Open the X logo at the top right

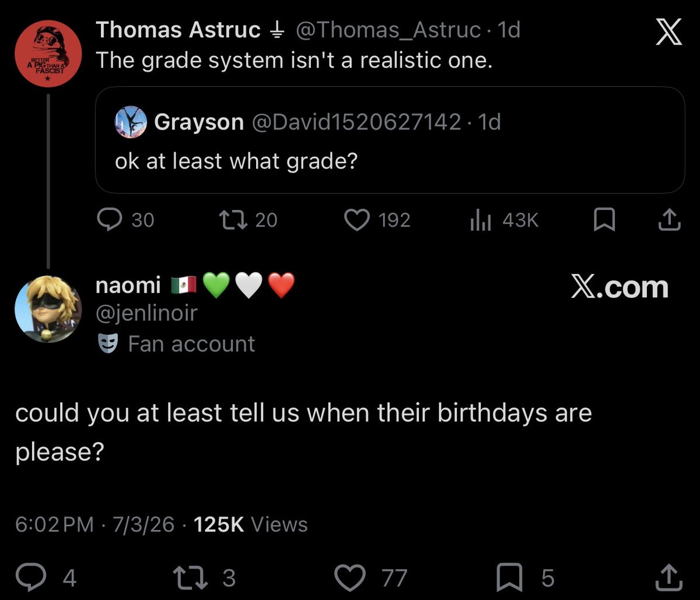668,33
